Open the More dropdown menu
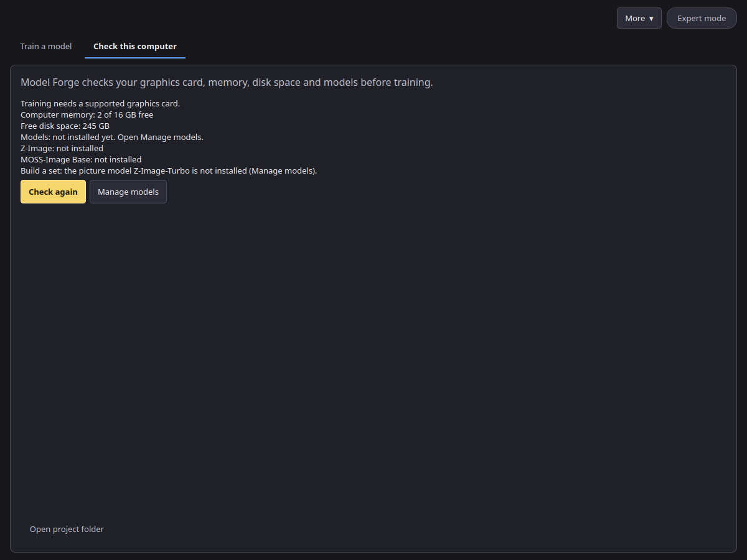This screenshot has width=747, height=560. (x=639, y=18)
